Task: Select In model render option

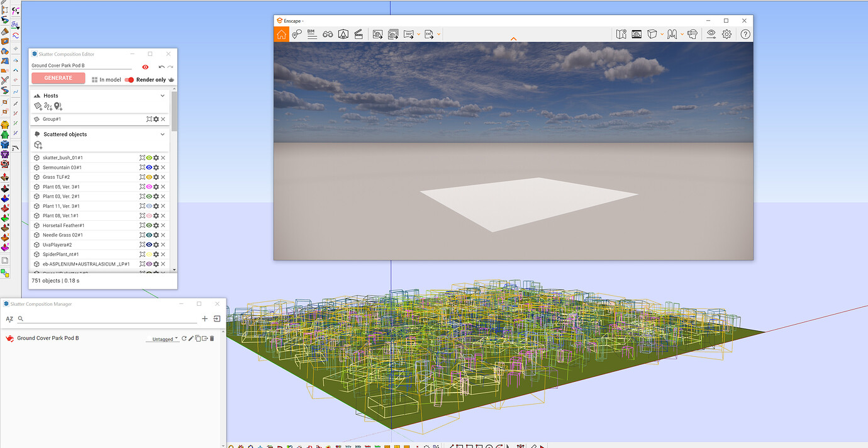Action: [106, 80]
